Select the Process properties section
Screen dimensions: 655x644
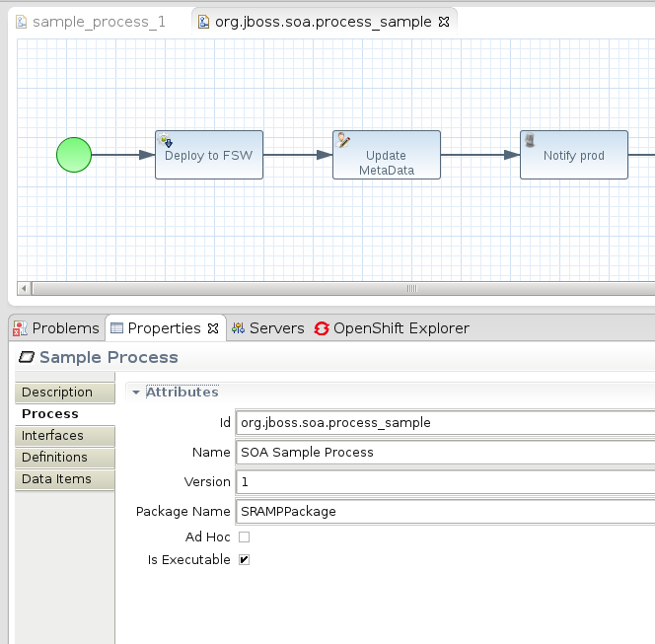pyautogui.click(x=65, y=414)
